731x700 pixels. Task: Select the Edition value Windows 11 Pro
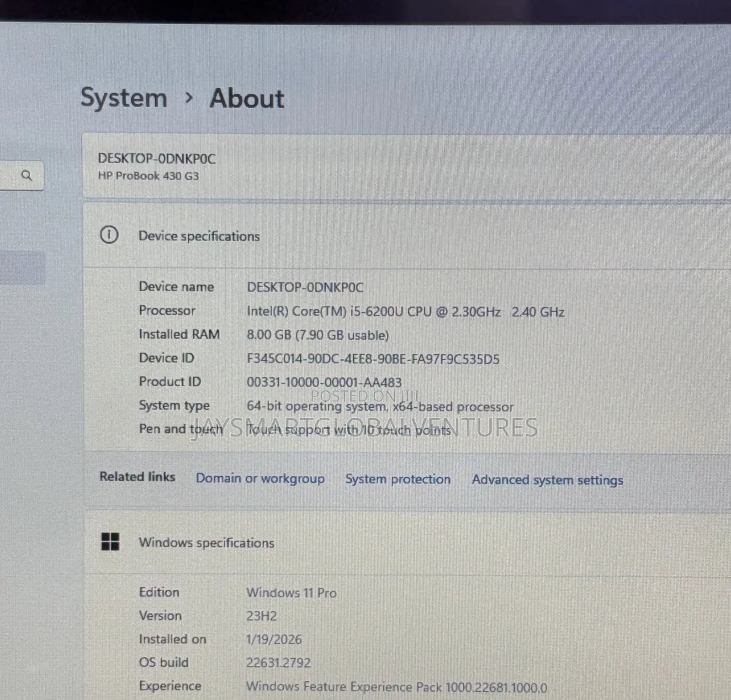(x=291, y=593)
